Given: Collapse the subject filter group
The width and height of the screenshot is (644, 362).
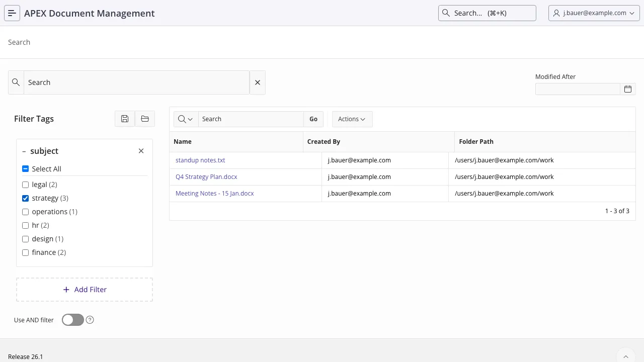Looking at the screenshot, I should click(24, 151).
